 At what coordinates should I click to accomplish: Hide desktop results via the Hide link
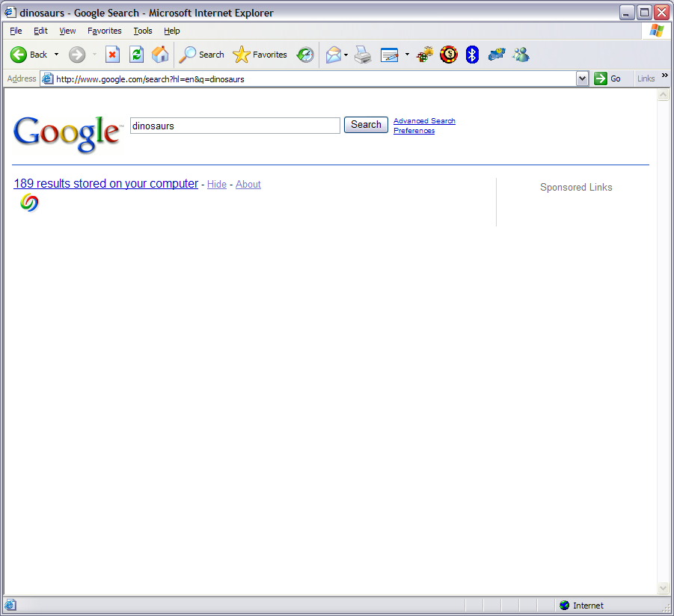pyautogui.click(x=217, y=185)
